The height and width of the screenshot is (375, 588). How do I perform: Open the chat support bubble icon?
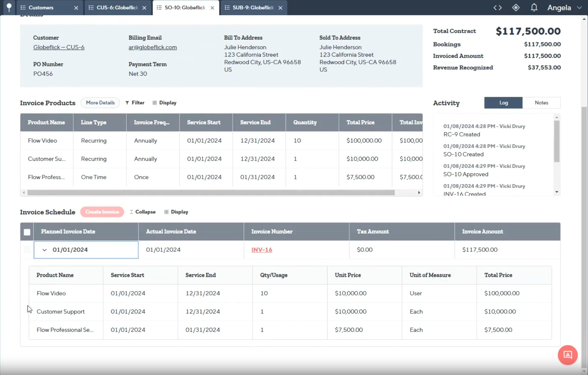coord(567,355)
